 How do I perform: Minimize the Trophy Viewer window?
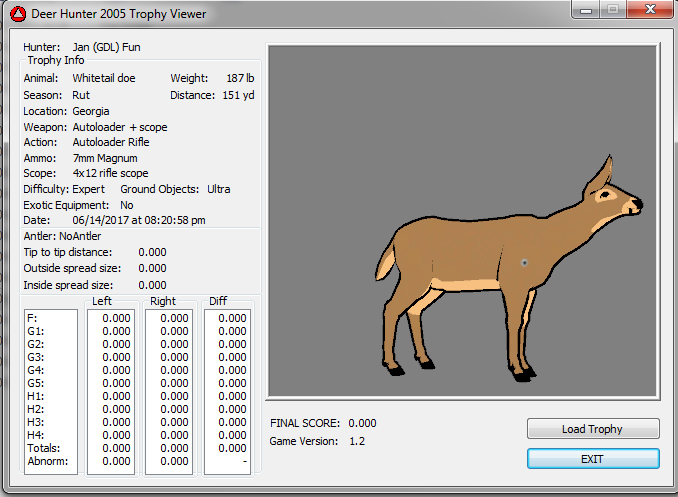585,10
